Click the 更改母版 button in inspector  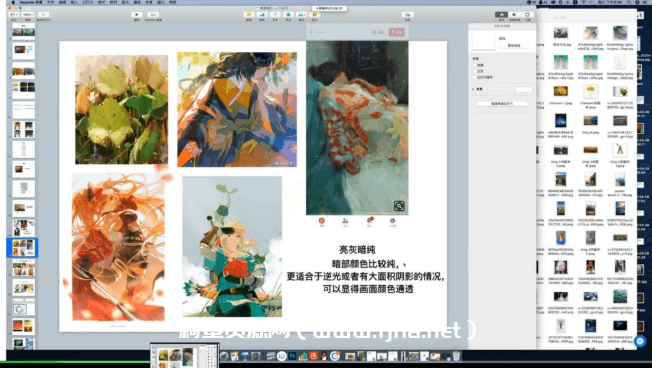pyautogui.click(x=514, y=45)
